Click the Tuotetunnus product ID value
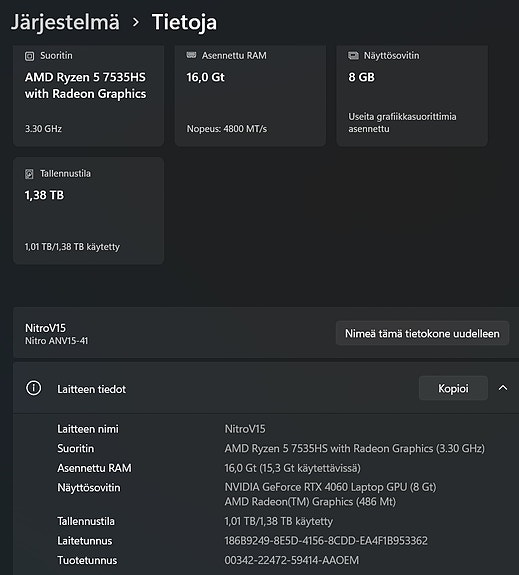Screen dimensions: 519x575 [x=292, y=560]
